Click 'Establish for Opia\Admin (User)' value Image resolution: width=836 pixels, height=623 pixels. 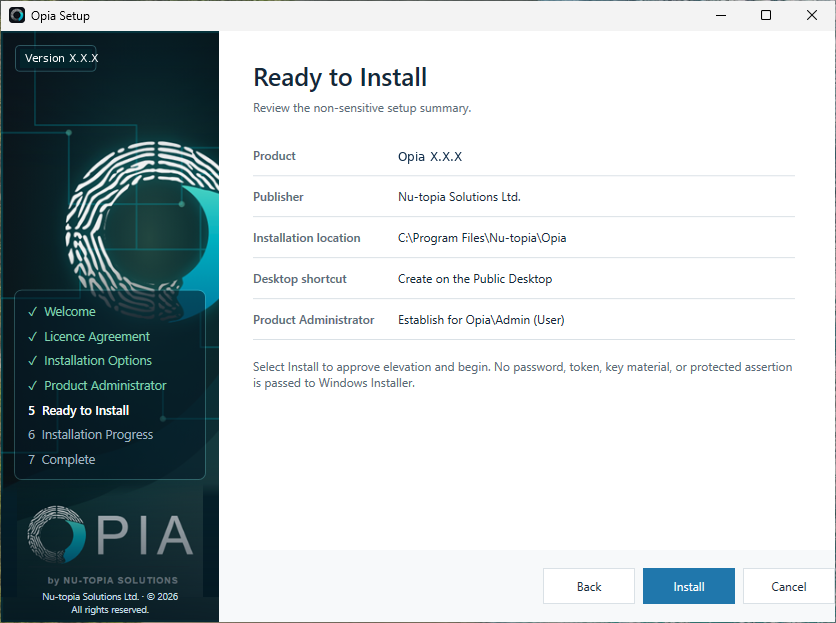pos(481,320)
